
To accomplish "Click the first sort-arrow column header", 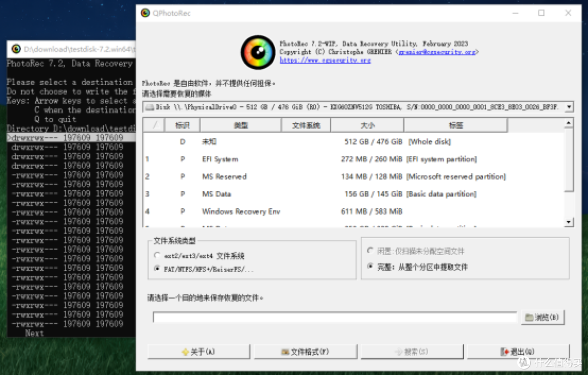I will point(154,125).
